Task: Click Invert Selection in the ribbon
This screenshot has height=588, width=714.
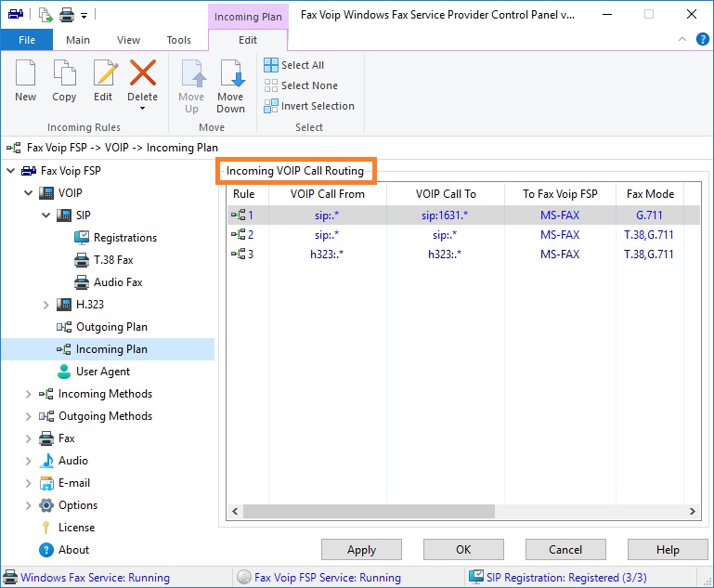Action: point(309,106)
